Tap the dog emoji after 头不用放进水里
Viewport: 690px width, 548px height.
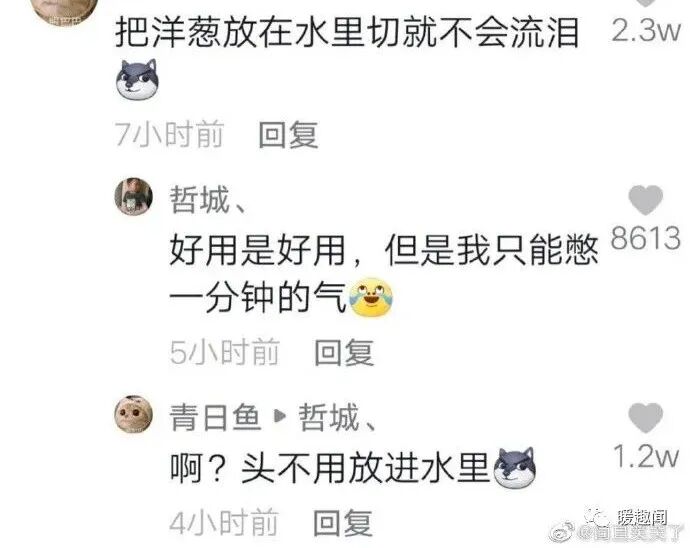514,468
